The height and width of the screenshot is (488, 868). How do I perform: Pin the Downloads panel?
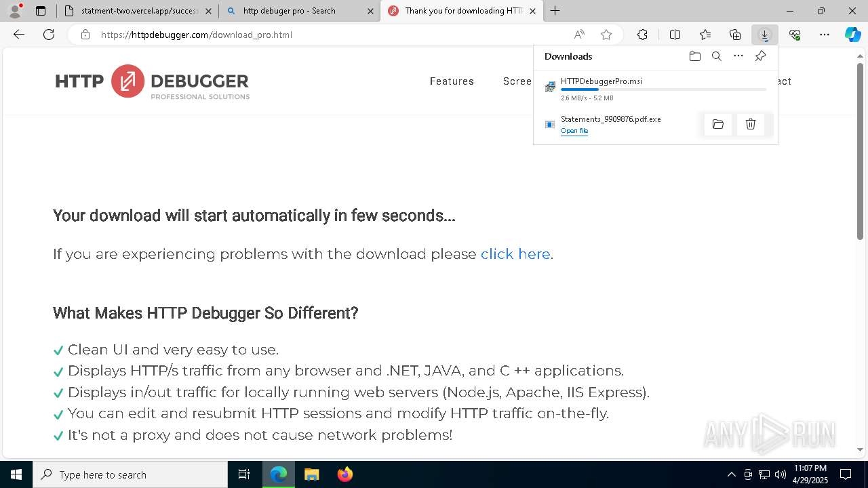pos(760,56)
